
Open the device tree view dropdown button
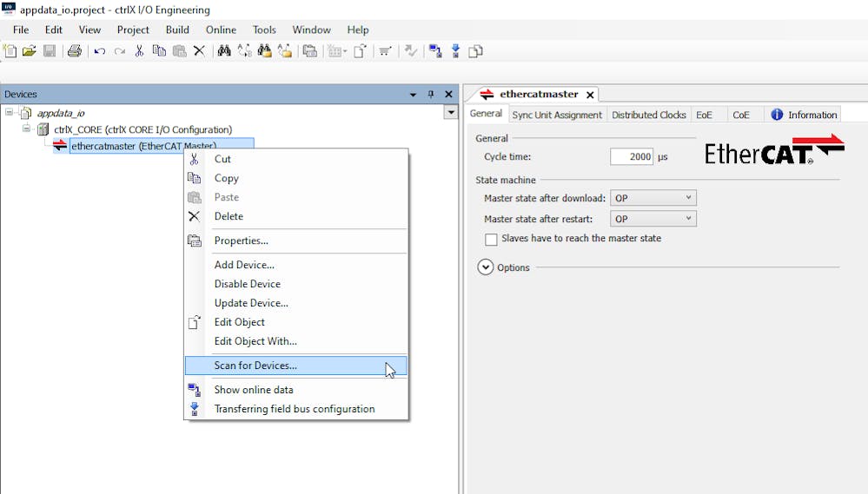[451, 112]
